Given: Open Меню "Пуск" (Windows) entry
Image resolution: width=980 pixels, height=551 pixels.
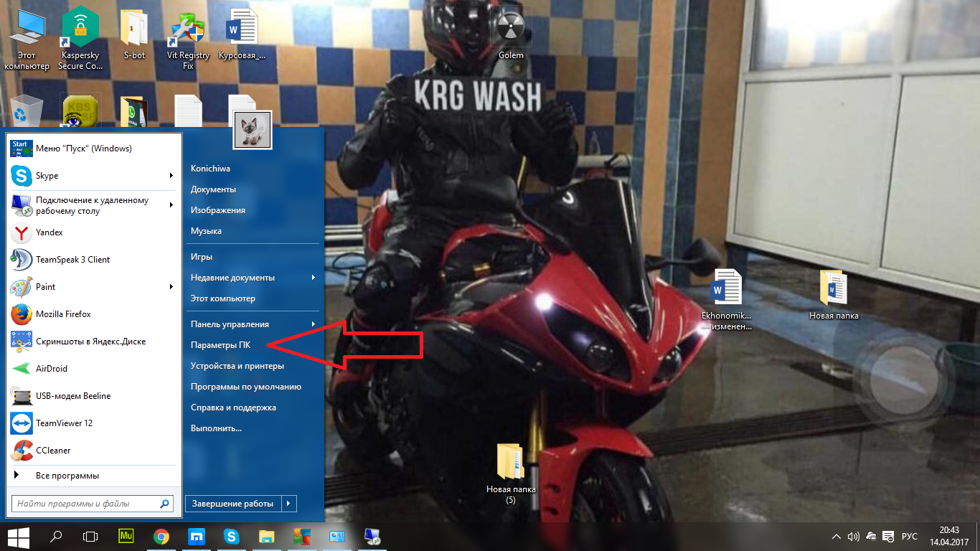Looking at the screenshot, I should (x=93, y=149).
